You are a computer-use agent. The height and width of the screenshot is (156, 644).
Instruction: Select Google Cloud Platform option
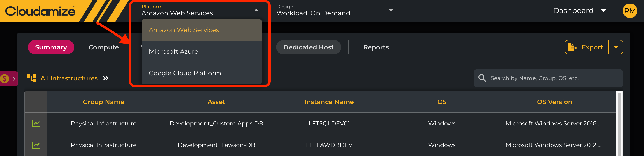pyautogui.click(x=202, y=73)
